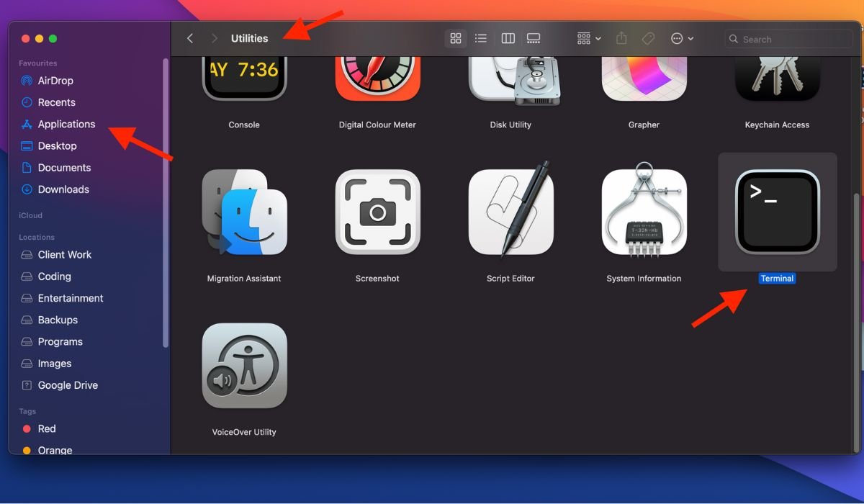Go back with the left chevron
This screenshot has height=504, width=864.
(x=190, y=38)
